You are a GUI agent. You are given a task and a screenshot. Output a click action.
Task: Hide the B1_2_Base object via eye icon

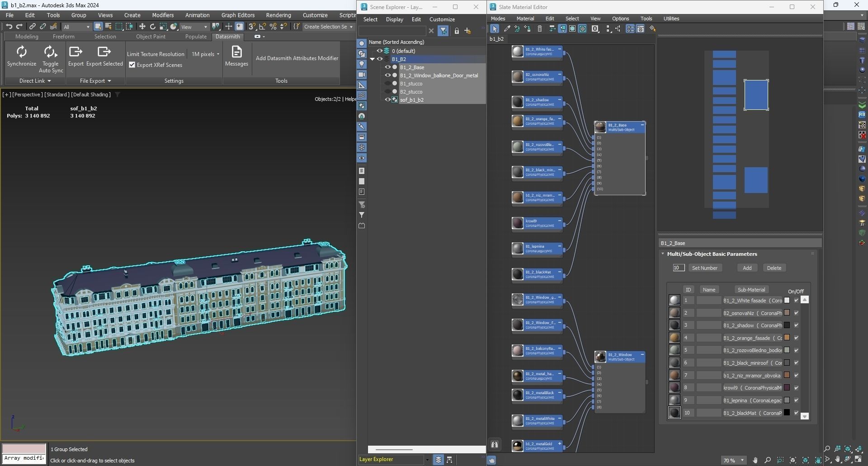(x=387, y=67)
